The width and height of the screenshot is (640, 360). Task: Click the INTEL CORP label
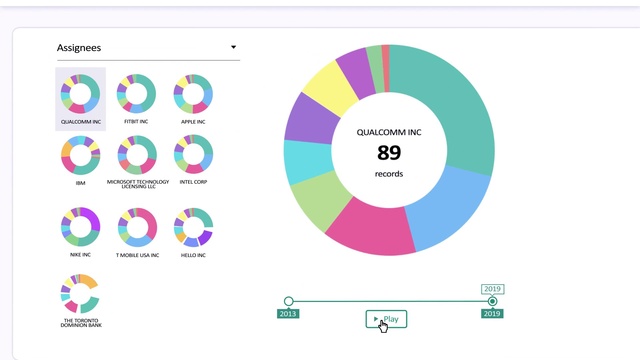point(193,182)
